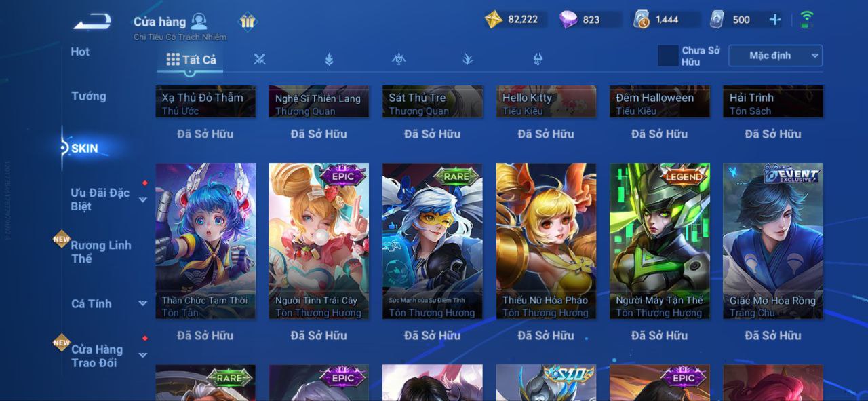868x401 pixels.
Task: Click the profile icon beside Cửa hàng
Action: tap(199, 22)
